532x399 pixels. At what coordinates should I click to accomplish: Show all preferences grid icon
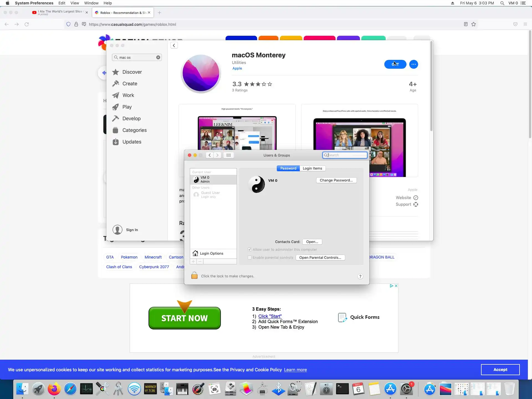[x=228, y=155]
